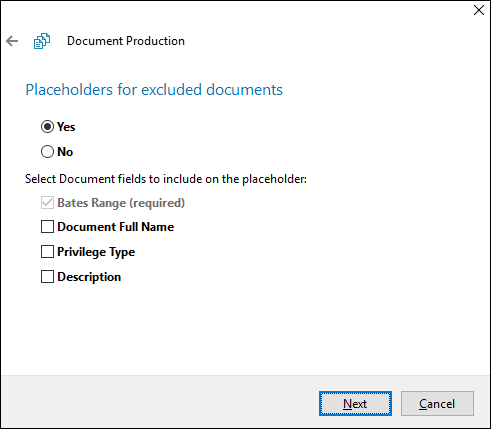Check the Description checkbox box

(47, 277)
